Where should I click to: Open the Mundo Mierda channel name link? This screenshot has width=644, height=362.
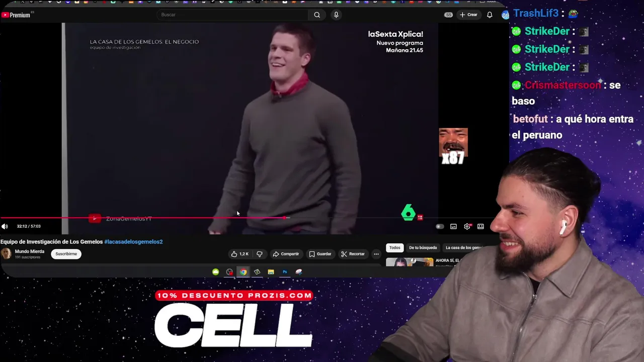point(30,251)
